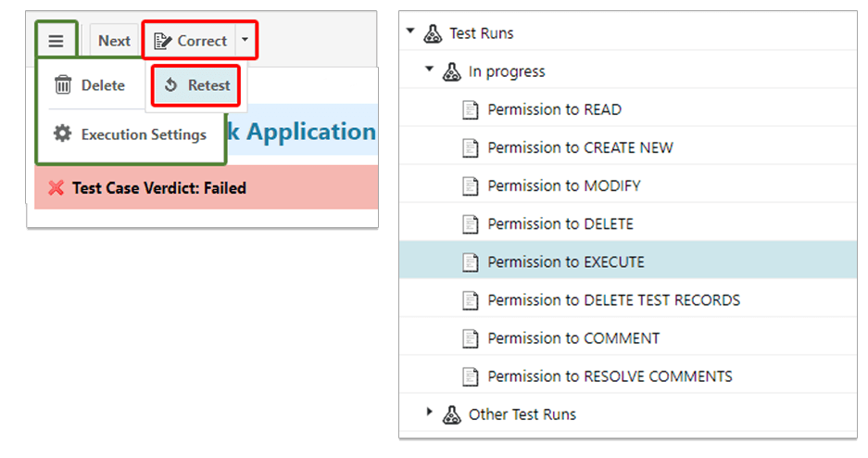Open the dropdown arrow next to Correct
Image resolution: width=868 pixels, height=458 pixels.
(x=244, y=41)
